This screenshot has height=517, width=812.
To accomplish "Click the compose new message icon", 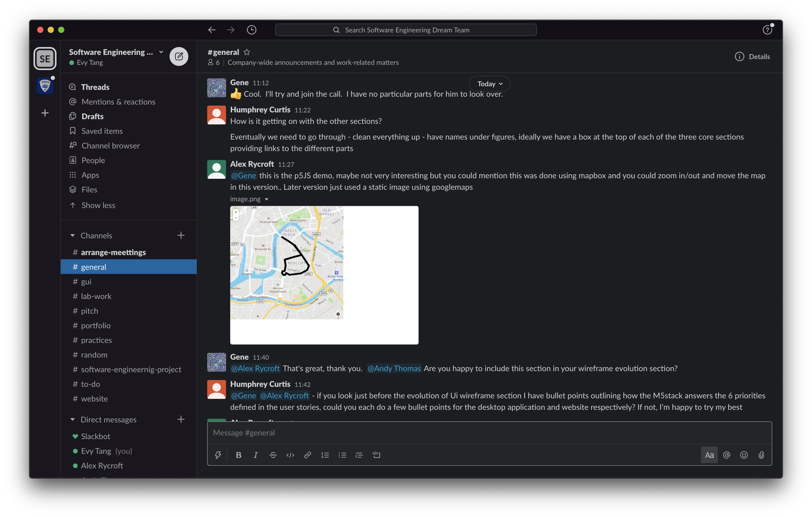I will [x=179, y=56].
